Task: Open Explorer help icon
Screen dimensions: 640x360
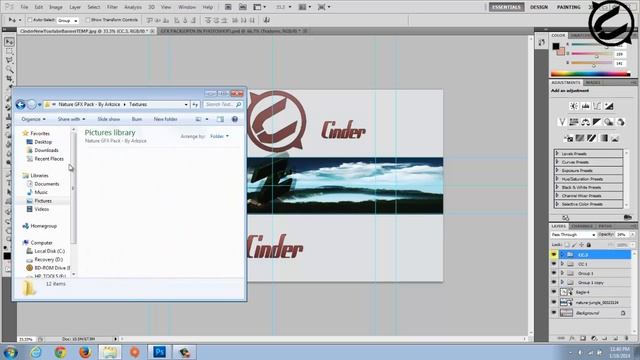Action: [x=235, y=119]
